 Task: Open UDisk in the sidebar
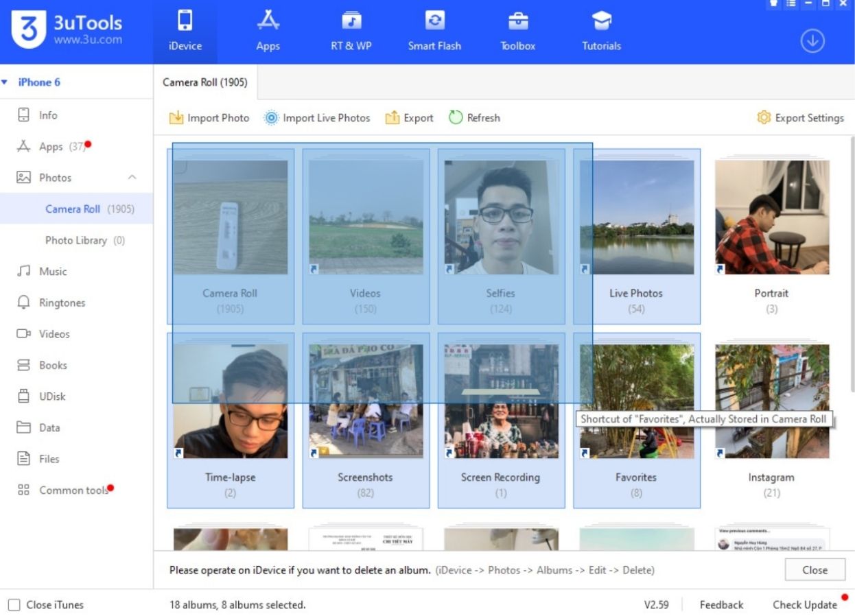coord(76,396)
